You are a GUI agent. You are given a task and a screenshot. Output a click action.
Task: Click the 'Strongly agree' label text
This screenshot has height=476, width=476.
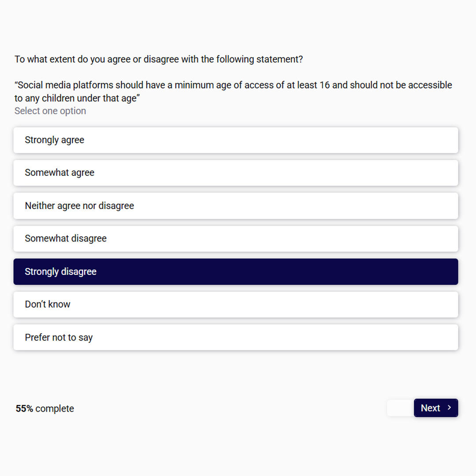pos(55,140)
